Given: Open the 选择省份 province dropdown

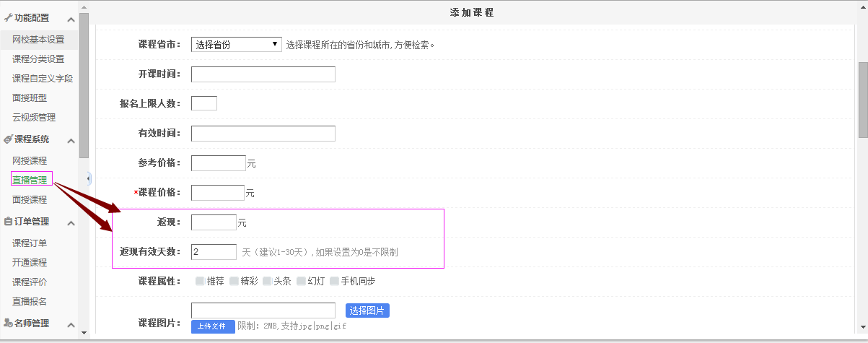Looking at the screenshot, I should tap(236, 45).
